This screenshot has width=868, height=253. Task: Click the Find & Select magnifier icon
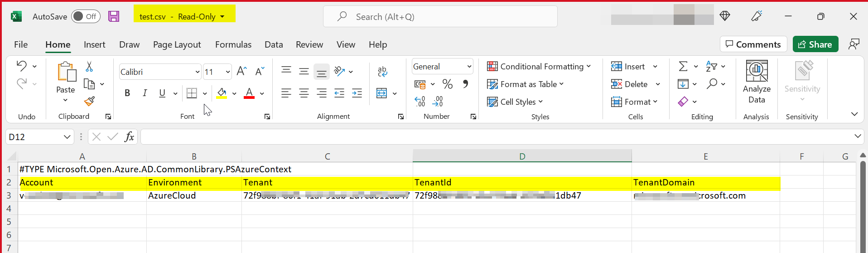coord(712,83)
